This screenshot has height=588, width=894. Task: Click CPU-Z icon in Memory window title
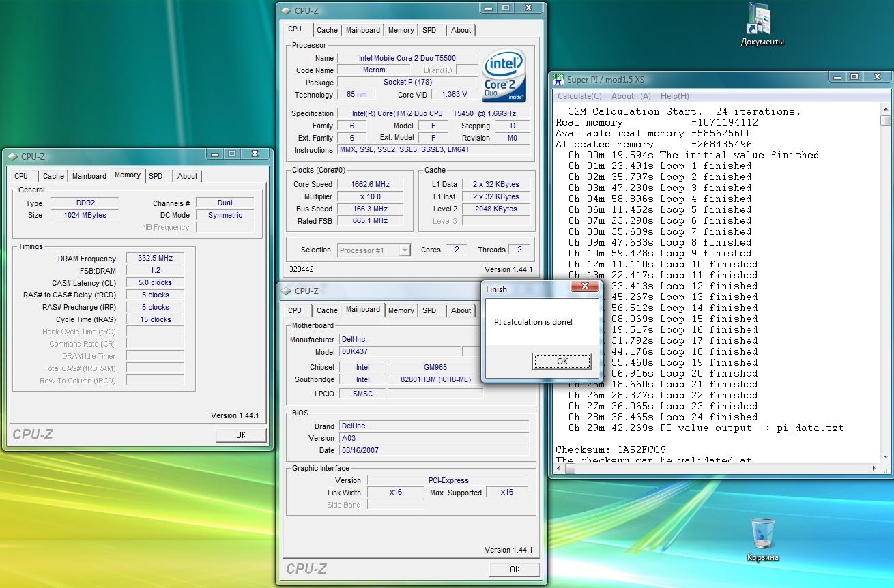pos(12,156)
